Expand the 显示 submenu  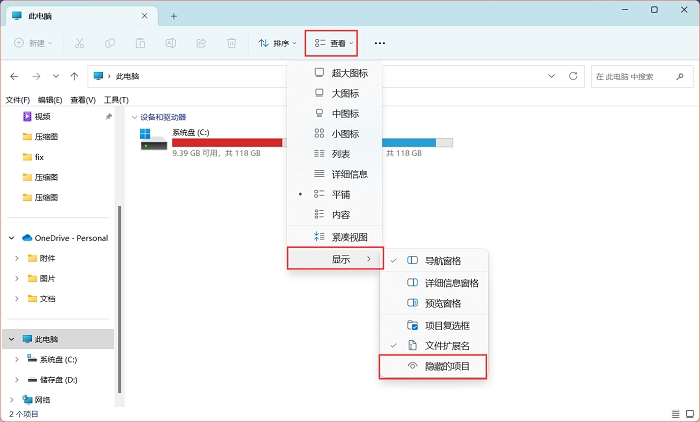(x=335, y=259)
